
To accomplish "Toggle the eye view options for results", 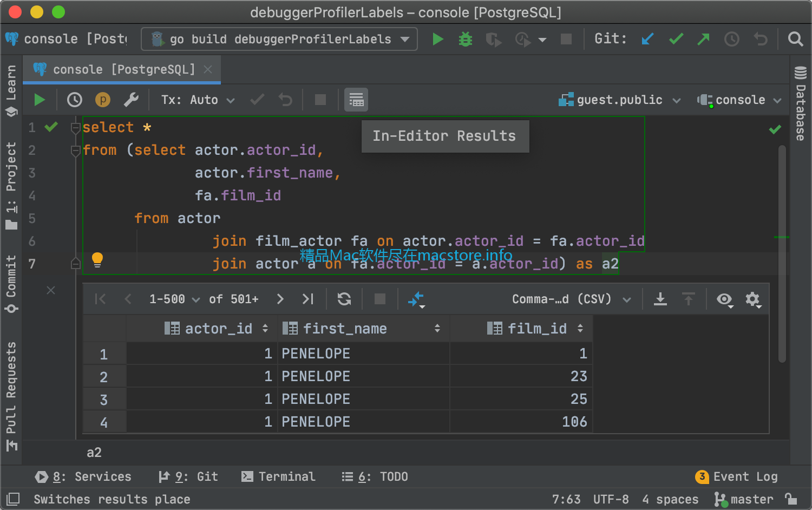I will coord(725,299).
